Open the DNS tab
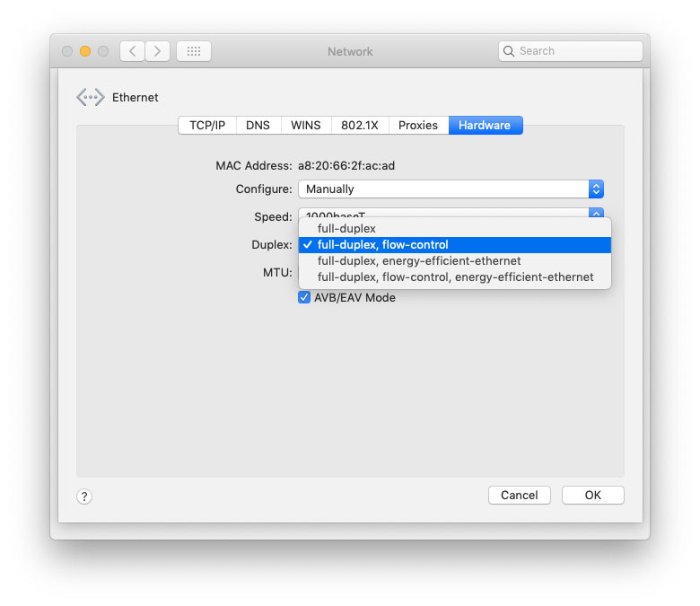This screenshot has width=700, height=606. pyautogui.click(x=258, y=126)
